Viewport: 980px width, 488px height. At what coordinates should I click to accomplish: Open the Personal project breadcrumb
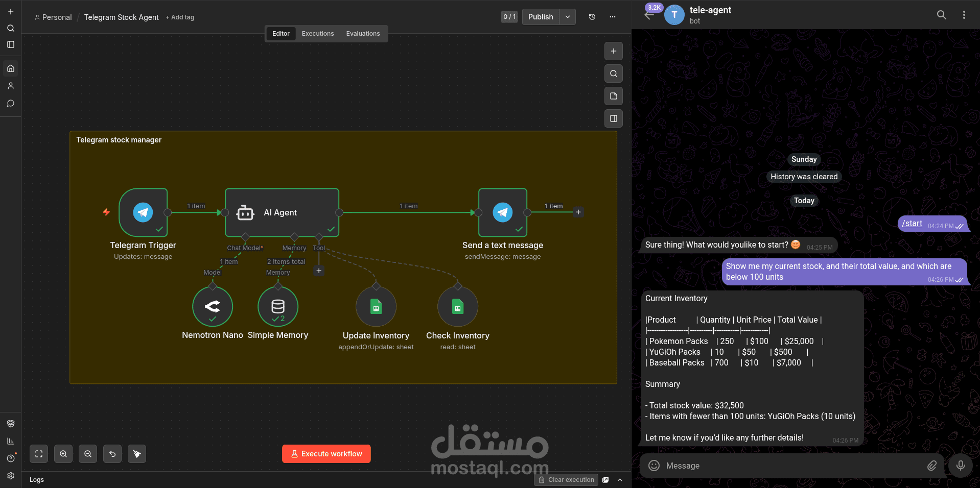point(53,17)
